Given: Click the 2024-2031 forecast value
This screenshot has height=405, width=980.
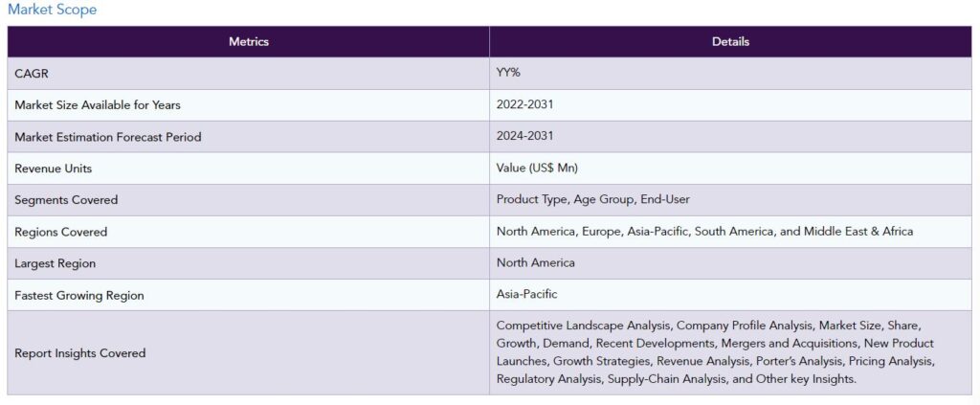Looking at the screenshot, I should coord(524,137).
